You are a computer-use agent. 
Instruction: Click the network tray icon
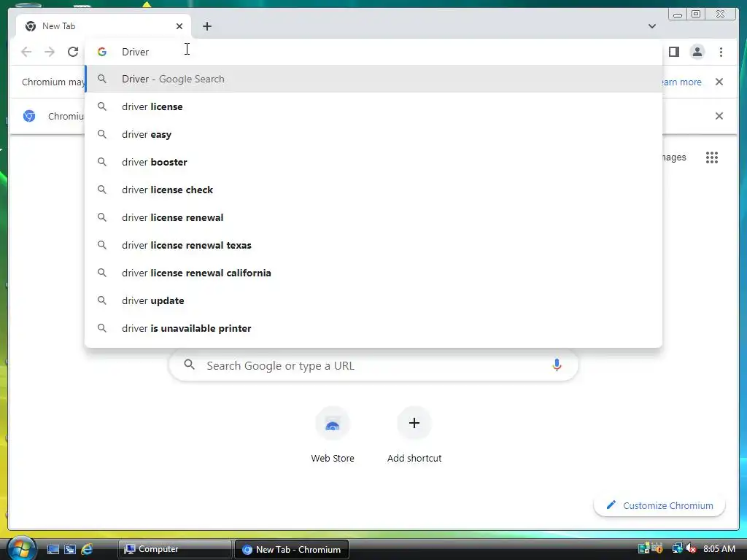tap(677, 548)
